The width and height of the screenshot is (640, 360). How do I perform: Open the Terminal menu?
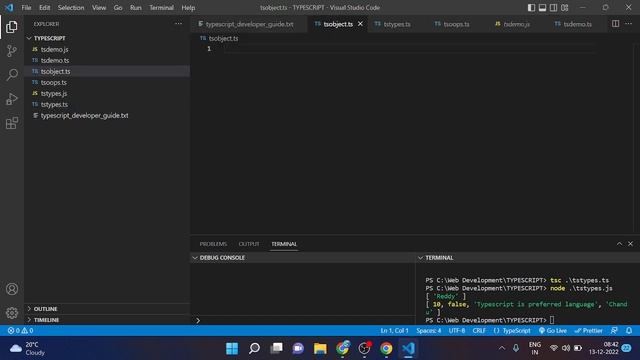pyautogui.click(x=161, y=7)
